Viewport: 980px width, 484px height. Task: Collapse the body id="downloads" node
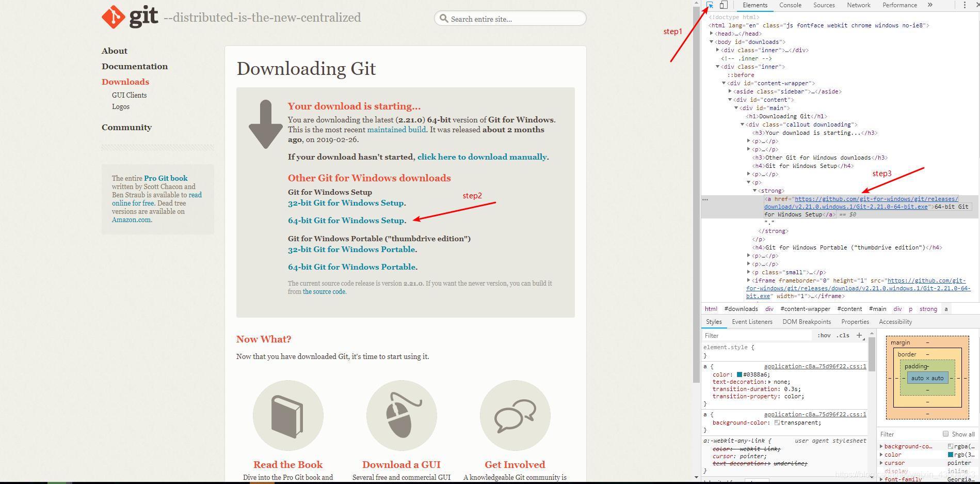(712, 42)
